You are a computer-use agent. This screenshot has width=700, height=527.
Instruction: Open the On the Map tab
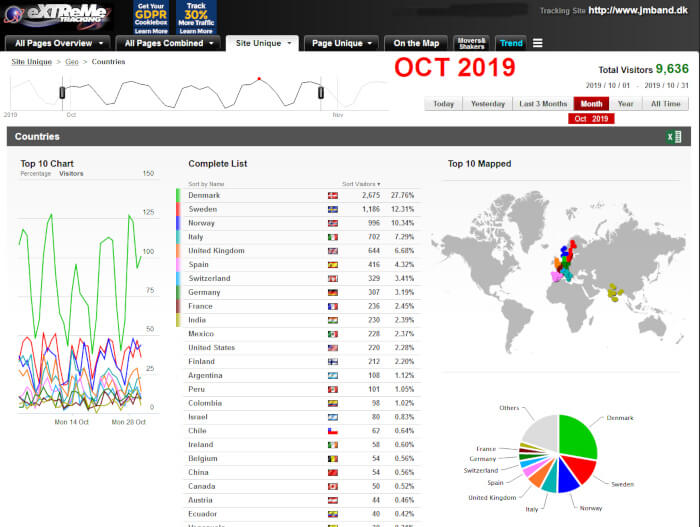tap(416, 43)
